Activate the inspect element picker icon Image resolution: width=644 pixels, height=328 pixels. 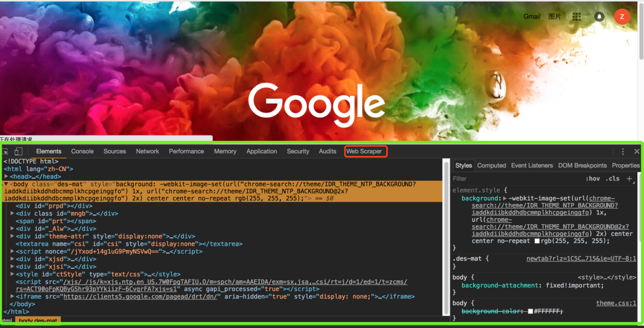pyautogui.click(x=5, y=152)
